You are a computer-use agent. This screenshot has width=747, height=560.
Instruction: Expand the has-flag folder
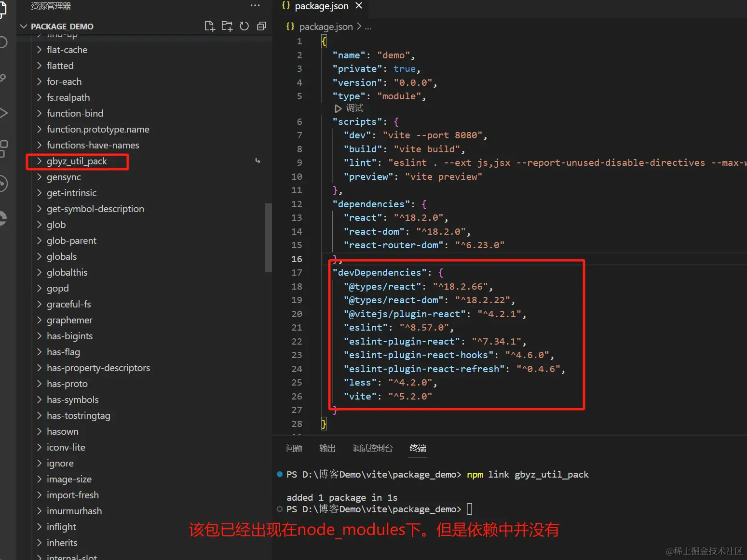click(63, 352)
